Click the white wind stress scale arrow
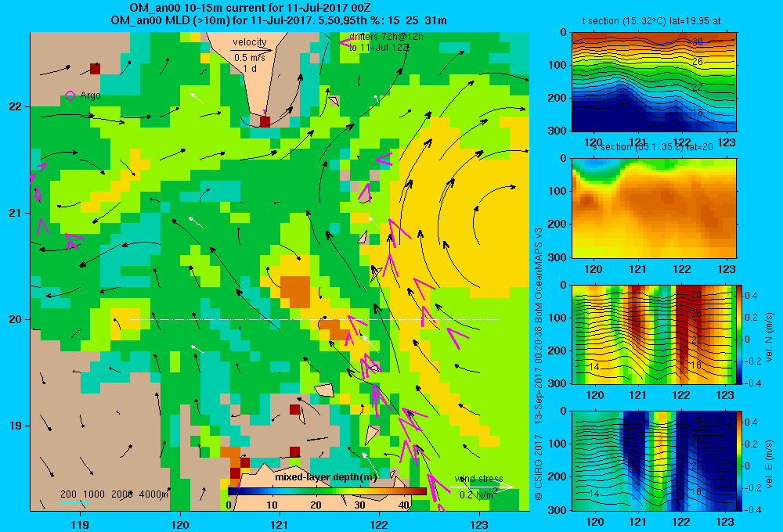The width and height of the screenshot is (783, 532). coord(482,487)
